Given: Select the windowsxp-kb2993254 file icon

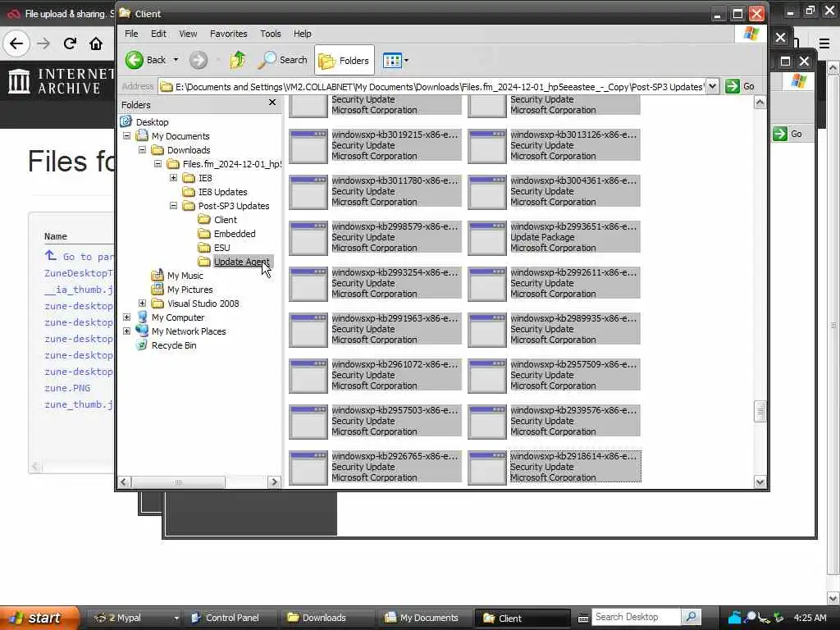Looking at the screenshot, I should (x=308, y=284).
